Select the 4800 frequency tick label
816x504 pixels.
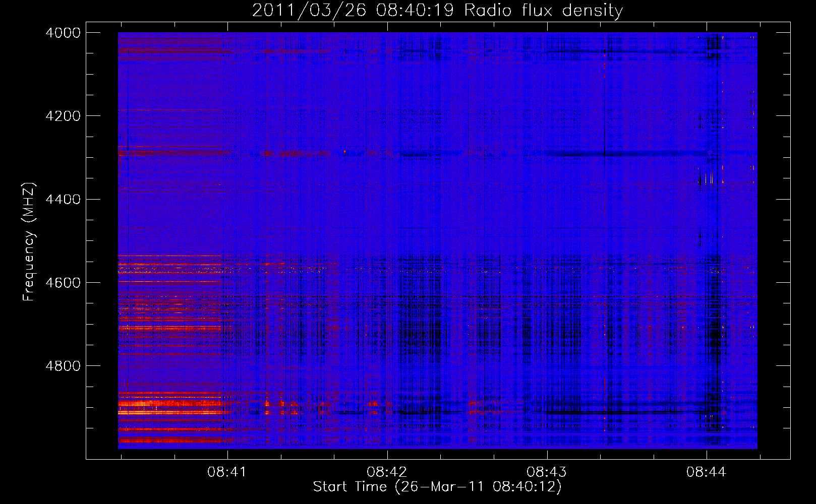click(63, 366)
